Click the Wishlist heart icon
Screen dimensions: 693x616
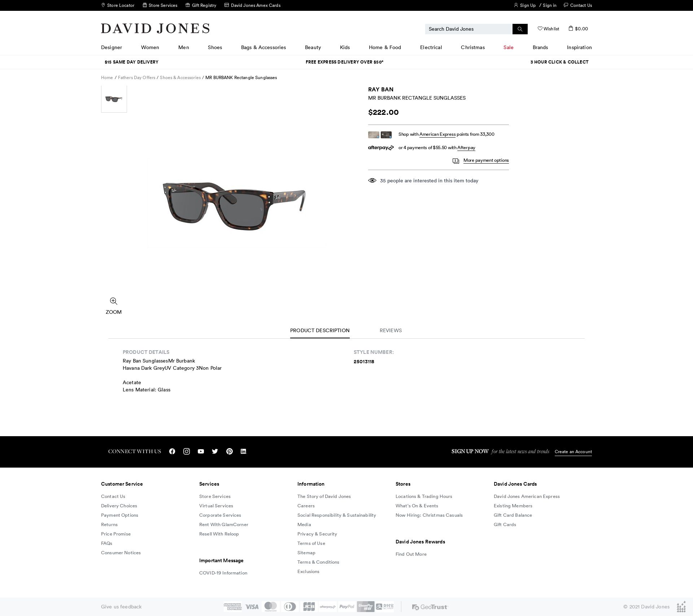pos(540,29)
